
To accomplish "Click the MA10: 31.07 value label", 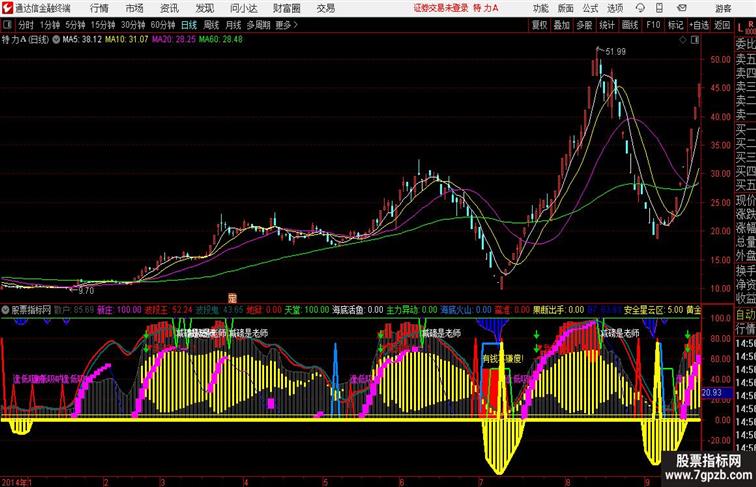I will [126, 40].
